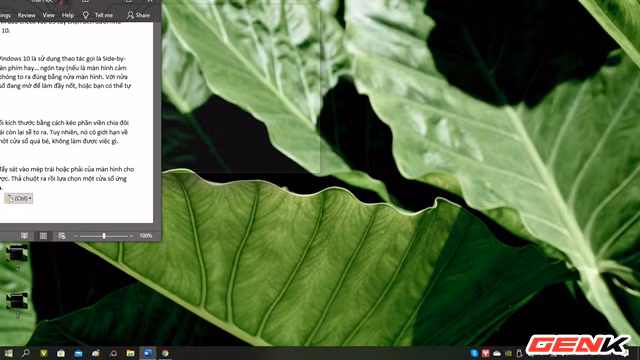The height and width of the screenshot is (360, 640).
Task: Click the Tell me lightbulb icon
Action: pos(85,15)
